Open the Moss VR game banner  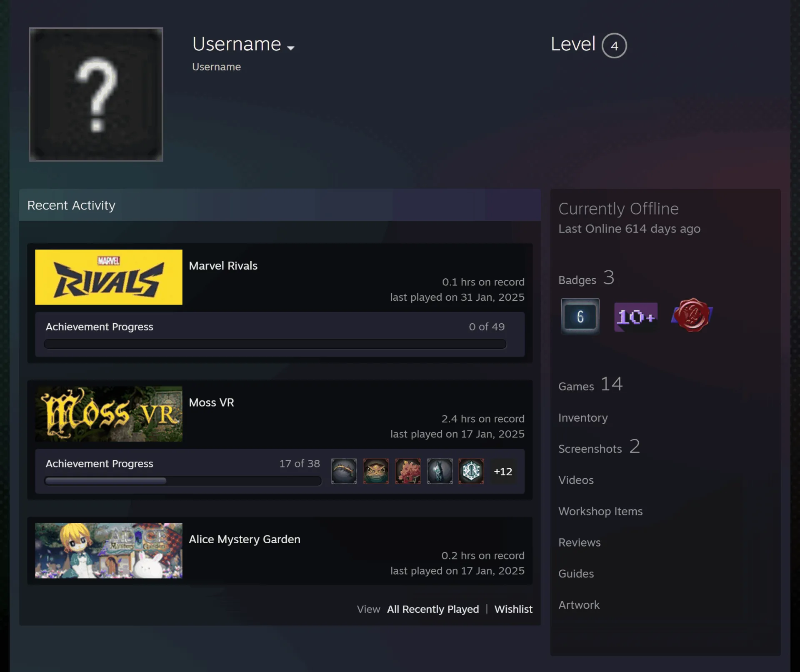109,414
